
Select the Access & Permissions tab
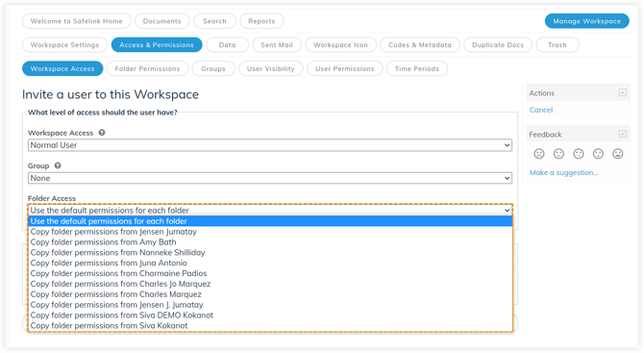coord(157,45)
